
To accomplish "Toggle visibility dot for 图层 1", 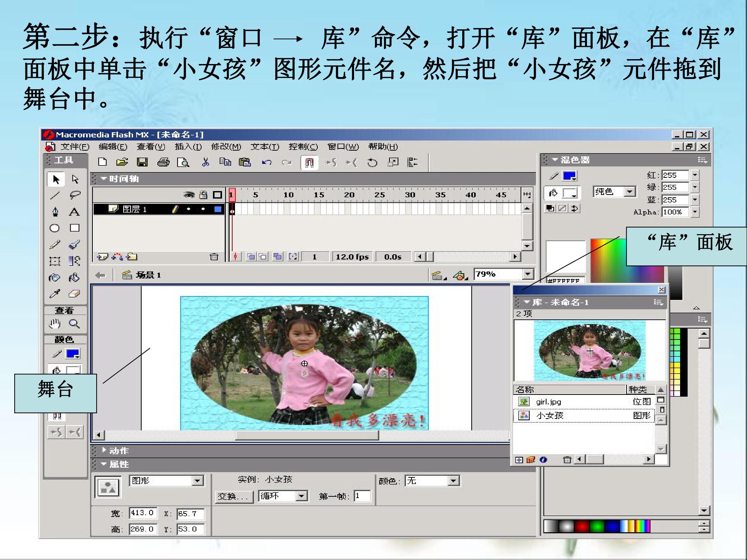I will click(189, 209).
